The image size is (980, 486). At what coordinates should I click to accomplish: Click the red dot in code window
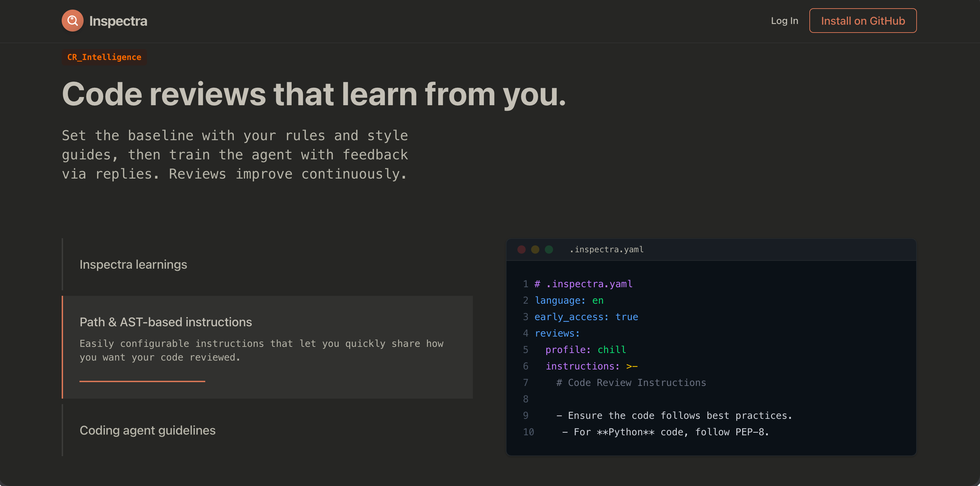pyautogui.click(x=521, y=249)
